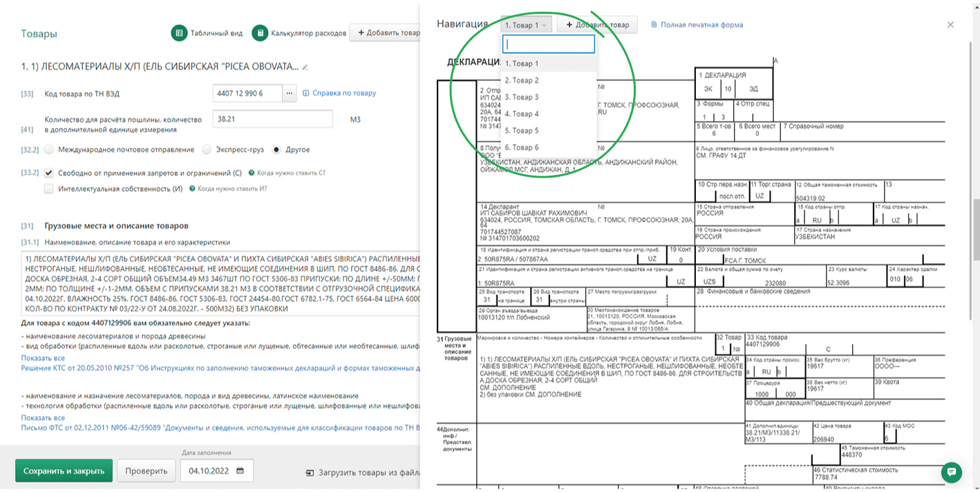Image resolution: width=980 pixels, height=492 pixels.
Task: Select Товар 6 from the list
Action: [522, 147]
